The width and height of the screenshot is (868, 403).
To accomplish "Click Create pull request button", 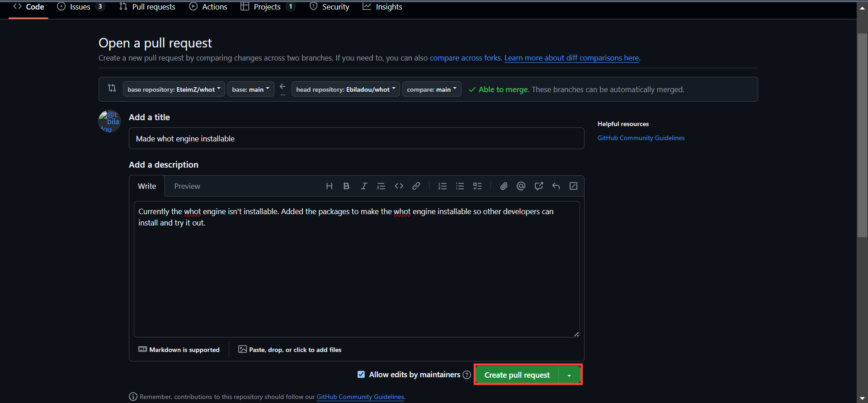I will click(x=517, y=375).
